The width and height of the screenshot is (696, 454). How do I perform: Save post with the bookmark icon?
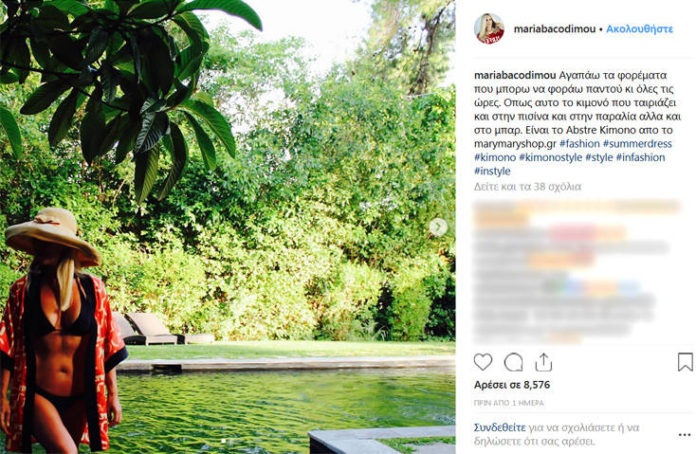[685, 362]
